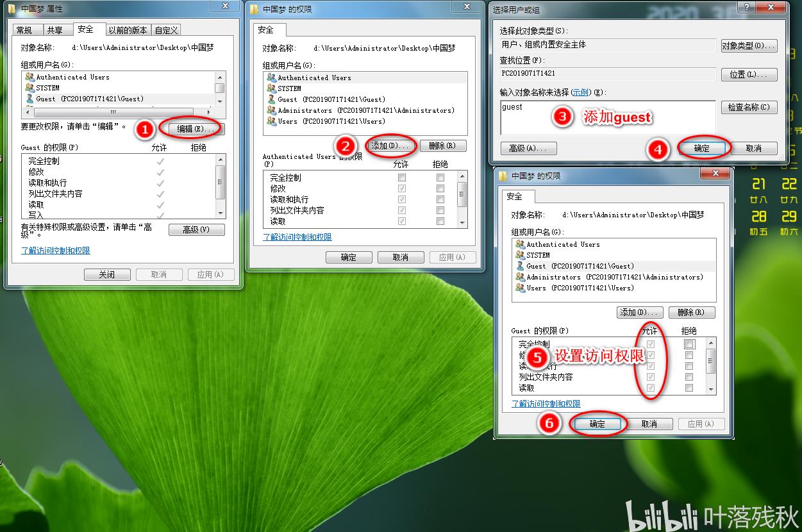This screenshot has width=802, height=532.
Task: Click 添加(D)... in the Guest permissions dialog
Action: pyautogui.click(x=640, y=312)
